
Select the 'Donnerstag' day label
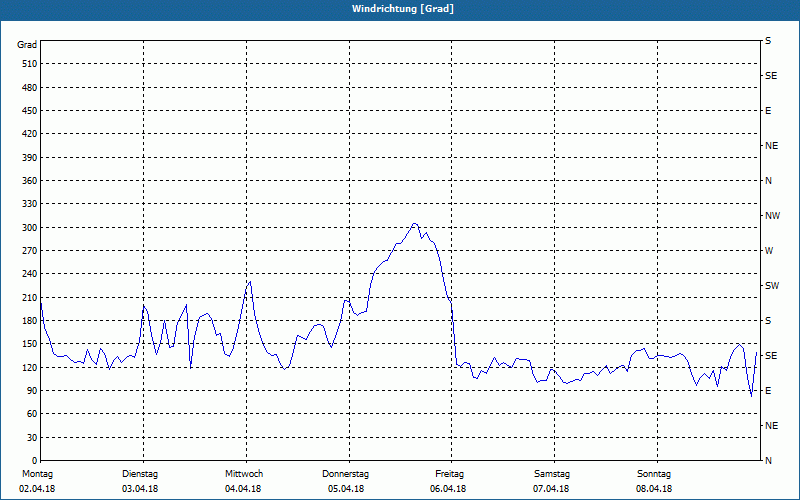point(345,474)
